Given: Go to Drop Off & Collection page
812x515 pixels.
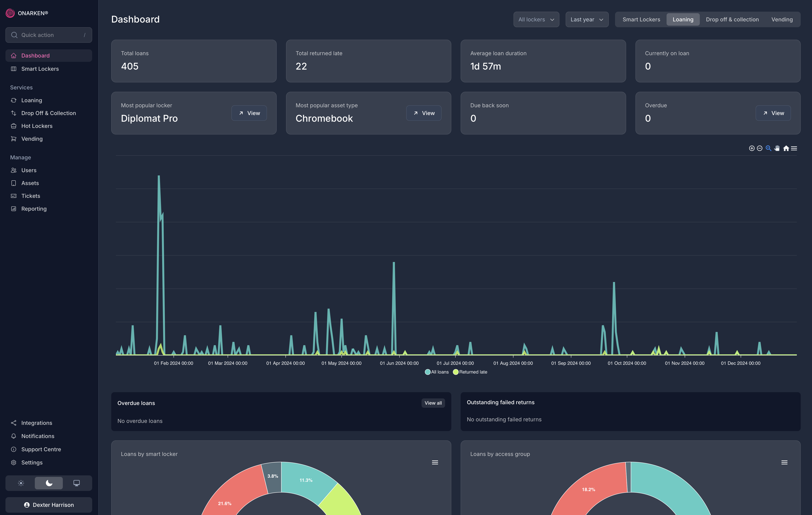Looking at the screenshot, I should [x=49, y=113].
